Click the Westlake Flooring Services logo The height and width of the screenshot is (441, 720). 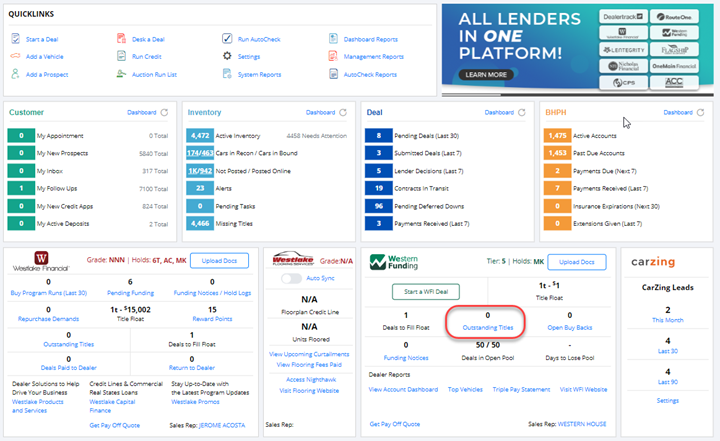click(x=293, y=259)
